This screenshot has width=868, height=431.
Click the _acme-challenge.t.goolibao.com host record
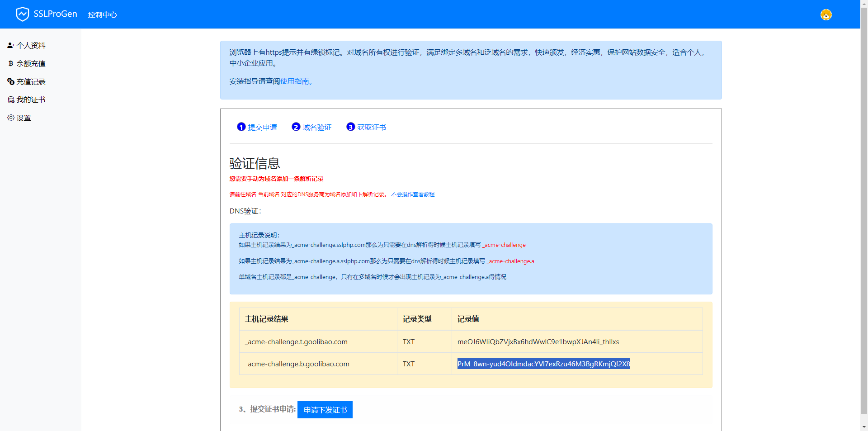(x=296, y=341)
